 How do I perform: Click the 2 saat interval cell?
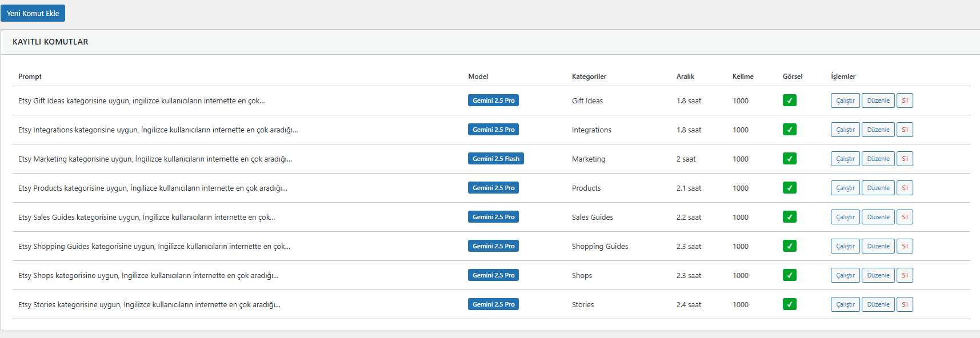point(686,159)
